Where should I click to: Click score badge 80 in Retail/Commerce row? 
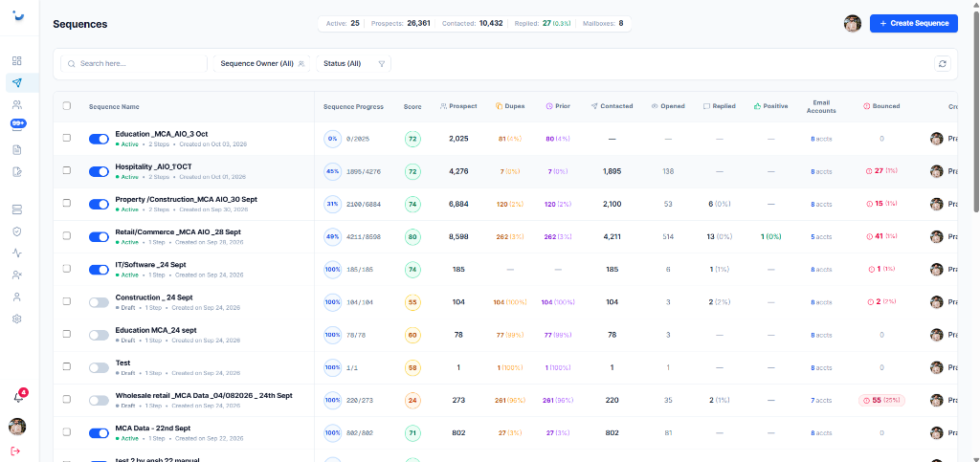coord(412,236)
